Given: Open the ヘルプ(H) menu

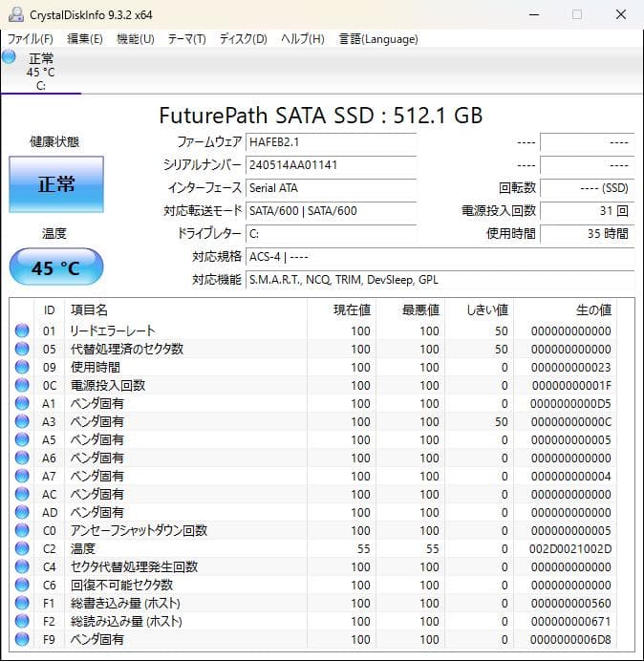Looking at the screenshot, I should click(x=302, y=39).
